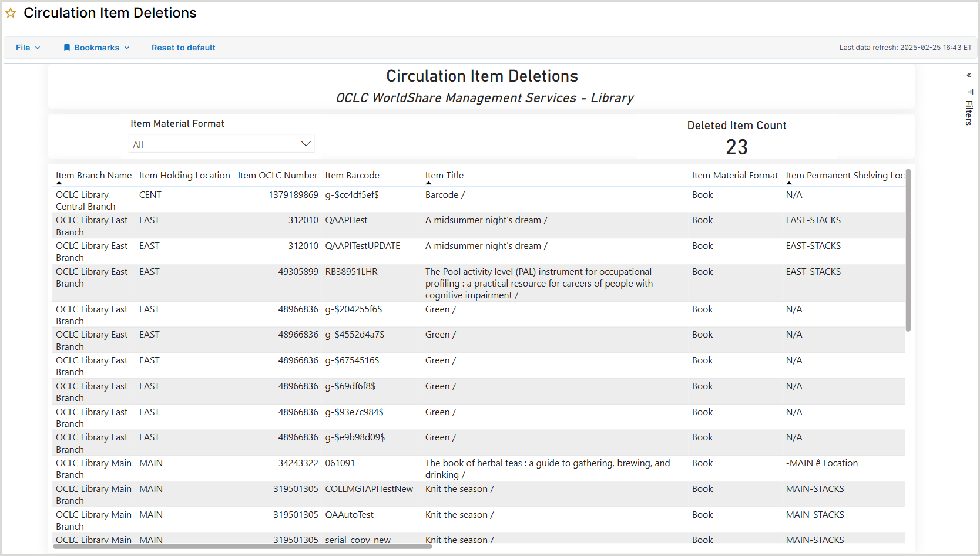Expand the Filters pane with the double-chevron
Image resolution: width=980 pixels, height=556 pixels.
click(969, 75)
